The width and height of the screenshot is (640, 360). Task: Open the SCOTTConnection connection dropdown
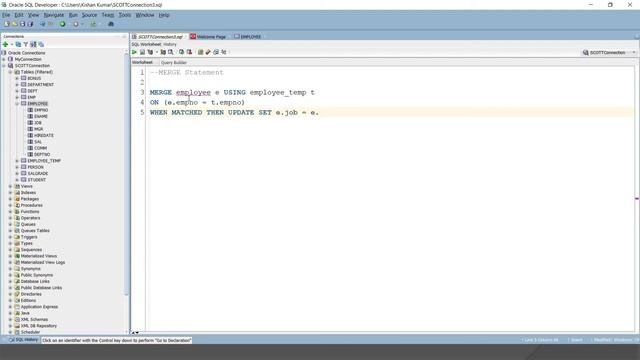pyautogui.click(x=609, y=53)
